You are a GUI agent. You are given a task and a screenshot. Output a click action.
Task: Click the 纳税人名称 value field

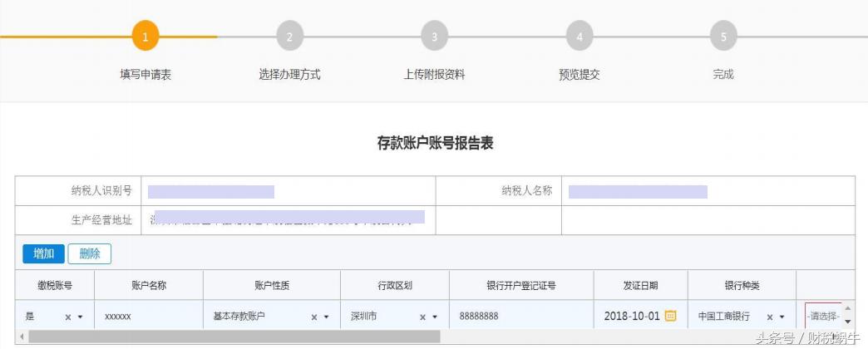[x=708, y=191]
